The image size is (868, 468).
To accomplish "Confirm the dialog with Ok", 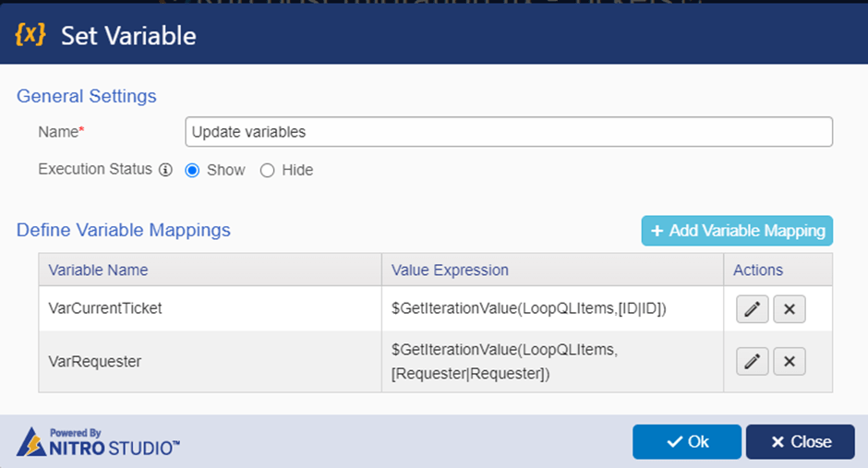I will 687,441.
